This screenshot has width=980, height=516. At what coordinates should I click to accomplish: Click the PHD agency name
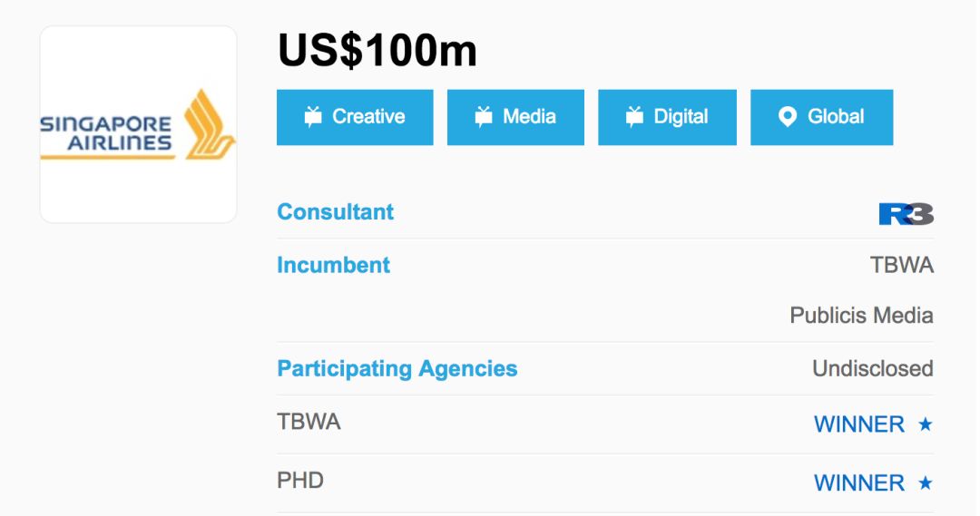tap(300, 481)
